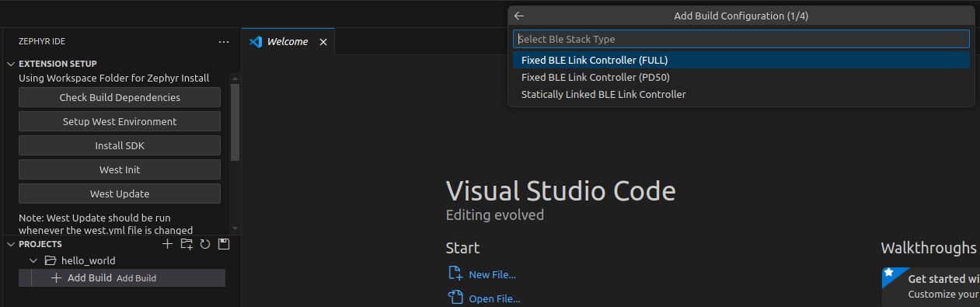The width and height of the screenshot is (980, 307).
Task: Select Fixed BLE Link Controller (PD50)
Action: pos(741,77)
